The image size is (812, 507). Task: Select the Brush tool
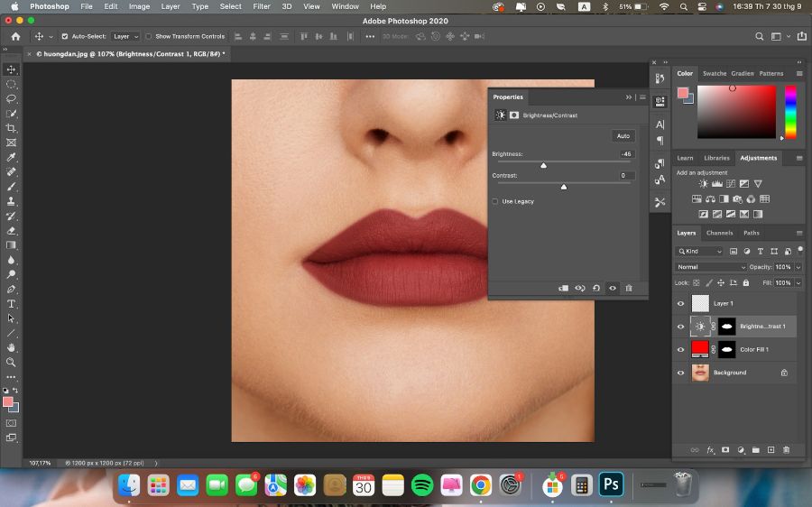tap(11, 187)
